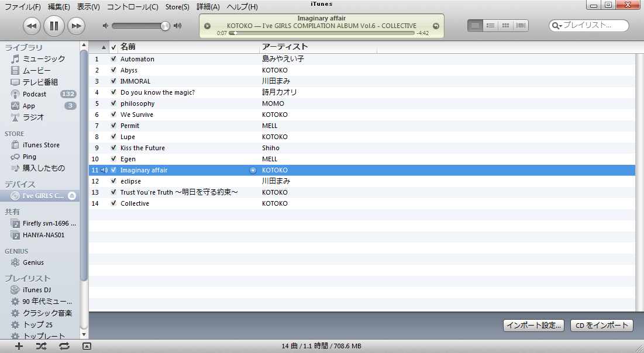Uncheck the Automaton track checkbox
Image resolution: width=644 pixels, height=353 pixels.
click(113, 58)
